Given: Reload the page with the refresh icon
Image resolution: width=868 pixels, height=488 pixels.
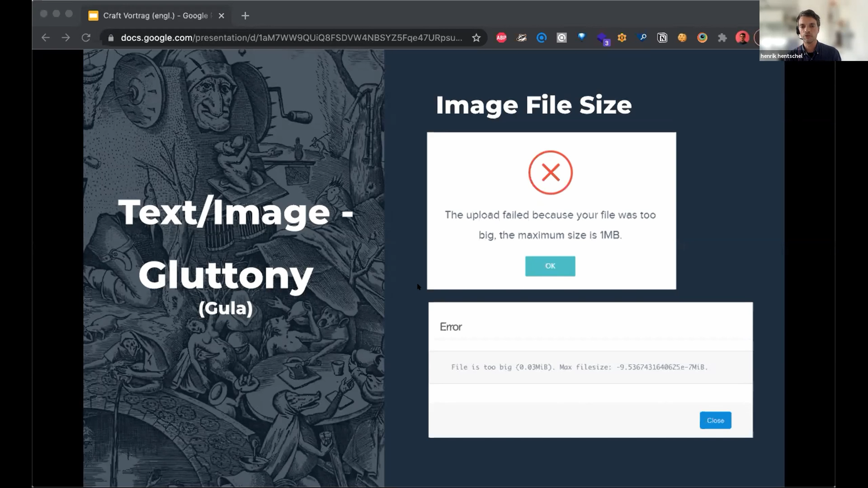Looking at the screenshot, I should [86, 38].
